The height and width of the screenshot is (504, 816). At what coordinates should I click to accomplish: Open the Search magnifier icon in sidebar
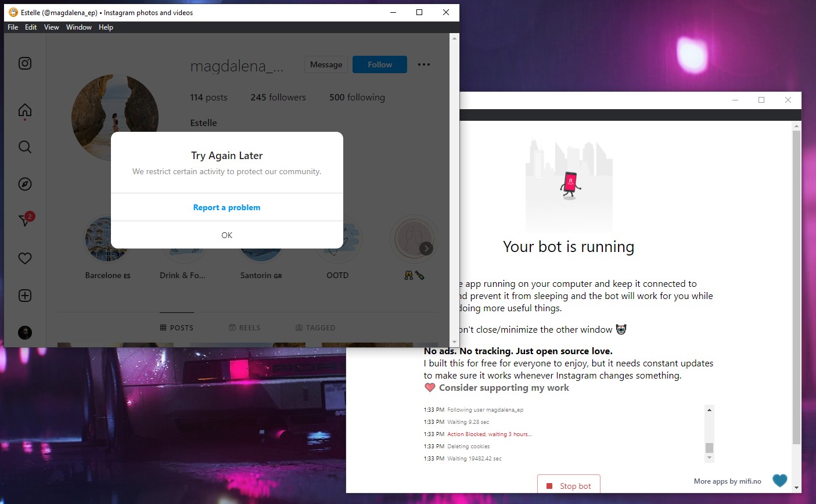coord(25,147)
